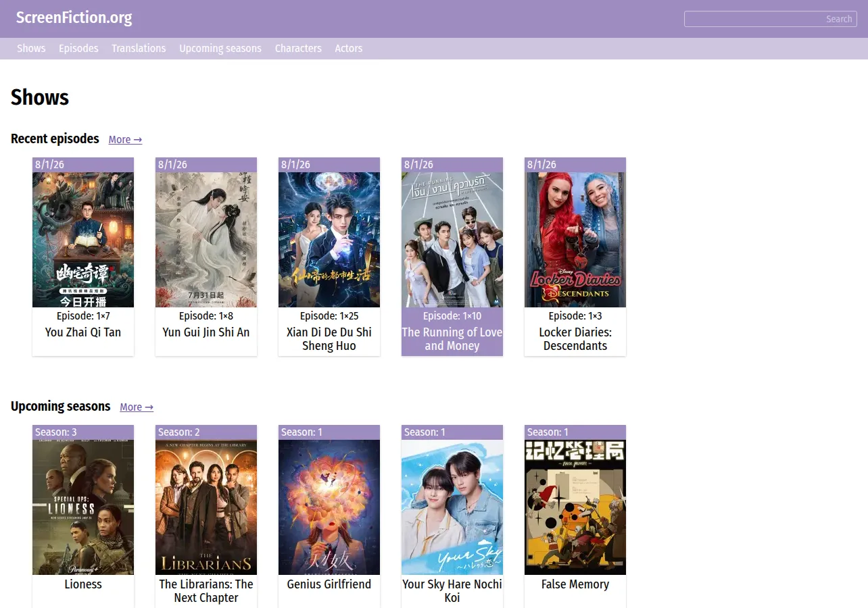Open the Your Sky Hare Nochi Koi poster
This screenshot has width=868, height=608.
point(452,507)
